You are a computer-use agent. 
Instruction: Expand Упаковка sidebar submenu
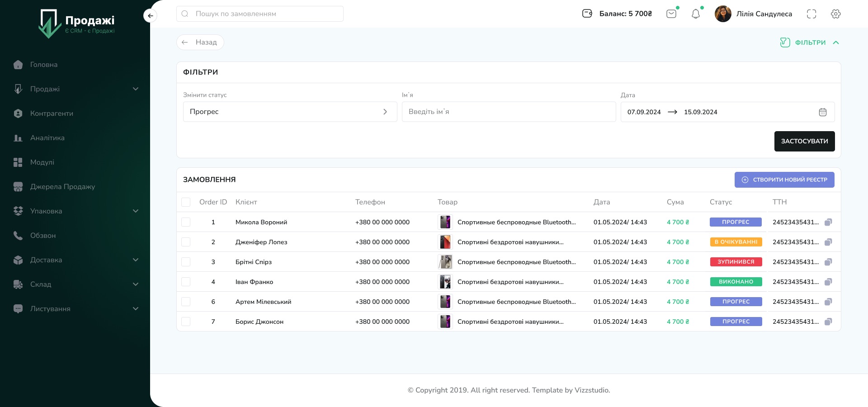(136, 211)
